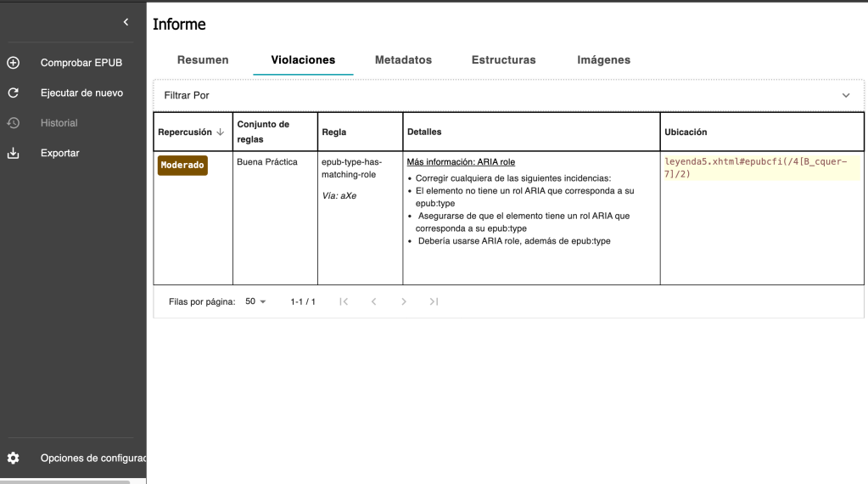868x484 pixels.
Task: Open settings via the gear icon
Action: pyautogui.click(x=14, y=459)
